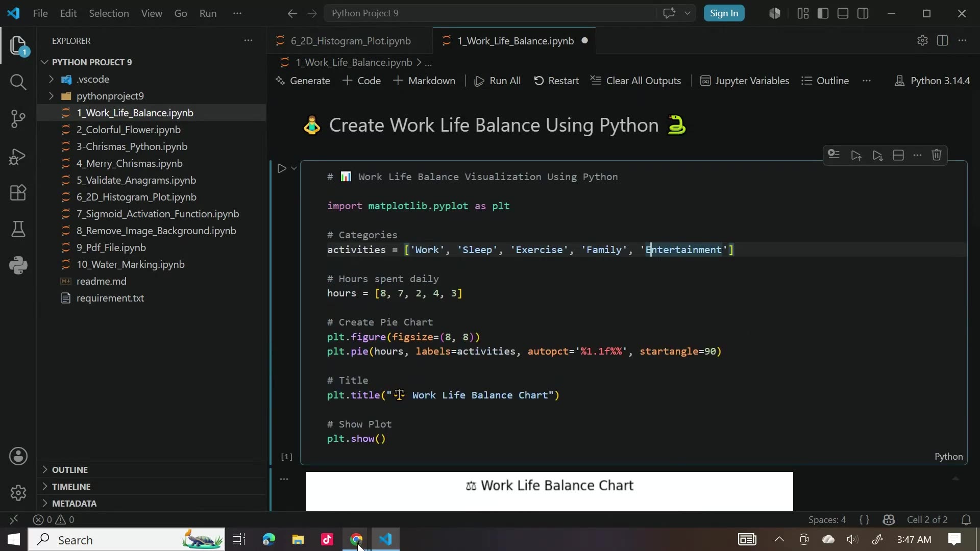The image size is (980, 551).
Task: Open run cell options dropdown arrow
Action: [x=294, y=168]
